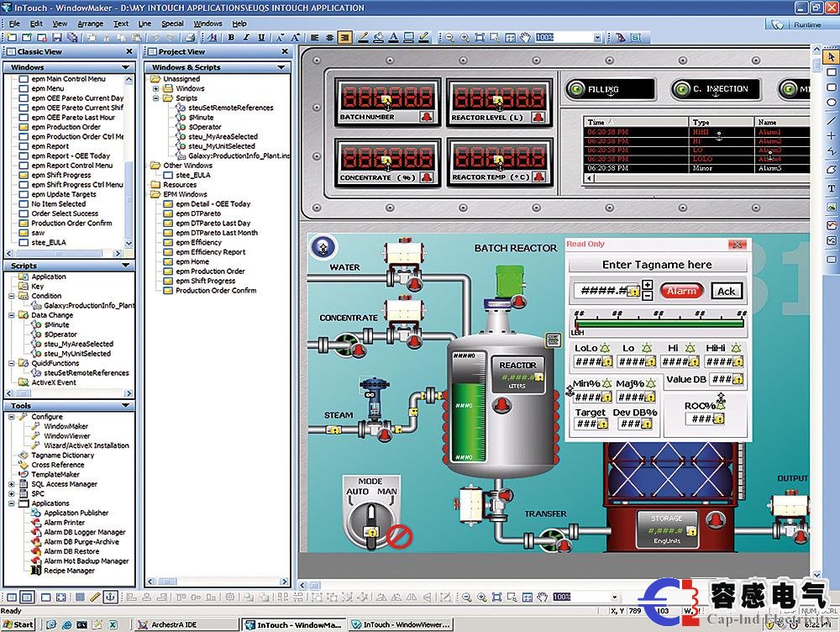Screen dimensions: 840x632
Task: Choose the Line Color tool in top toolbar
Action: point(363,38)
